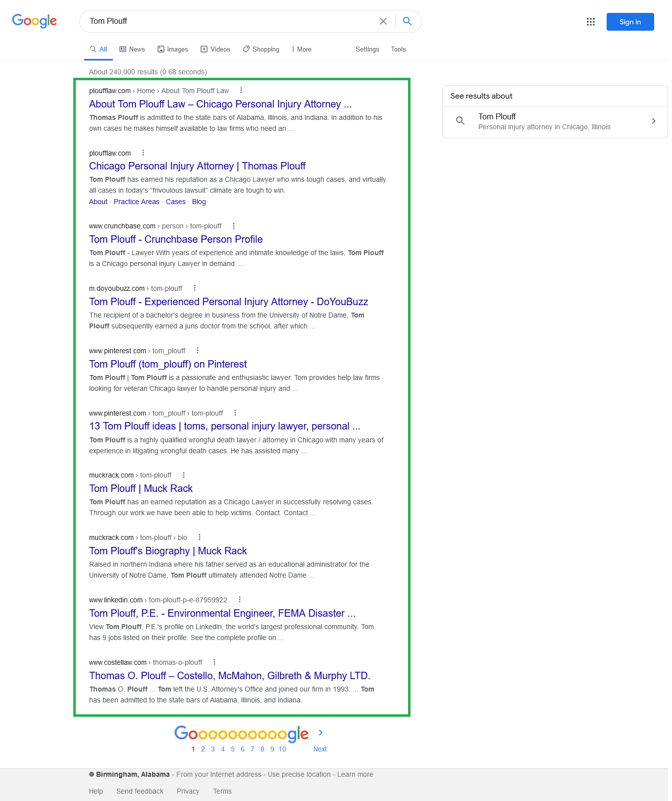
Task: Open three-dot menu for Muck Rack bio result
Action: pyautogui.click(x=200, y=537)
